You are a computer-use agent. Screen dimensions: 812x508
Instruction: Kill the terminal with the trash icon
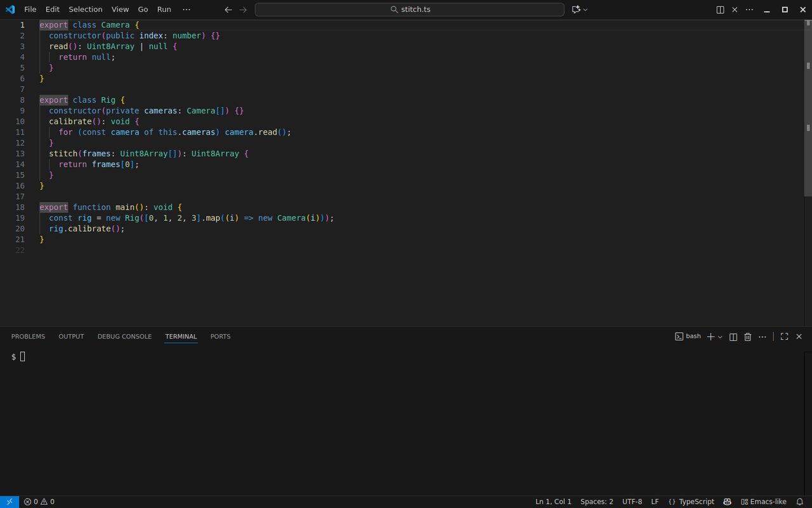pos(748,337)
